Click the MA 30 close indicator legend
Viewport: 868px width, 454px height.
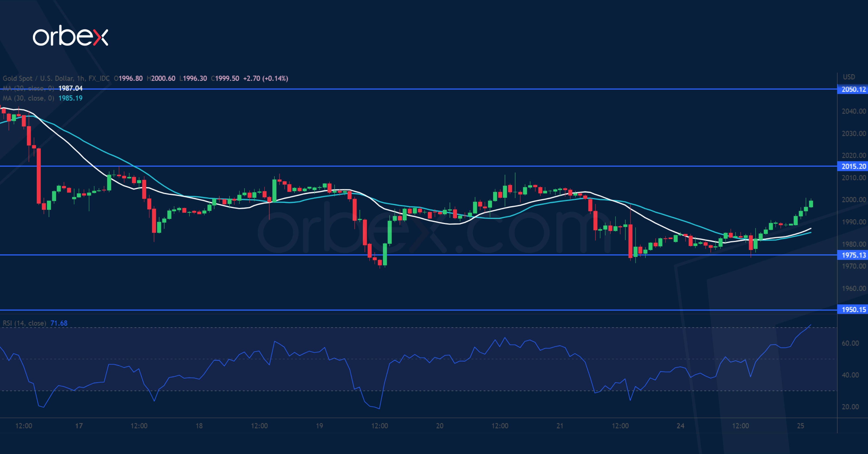(x=28, y=98)
